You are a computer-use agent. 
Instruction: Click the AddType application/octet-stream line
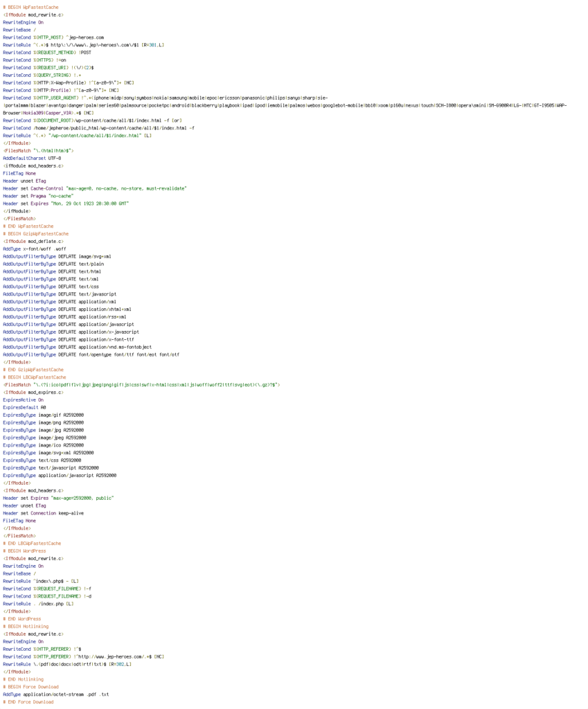(x=55, y=694)
